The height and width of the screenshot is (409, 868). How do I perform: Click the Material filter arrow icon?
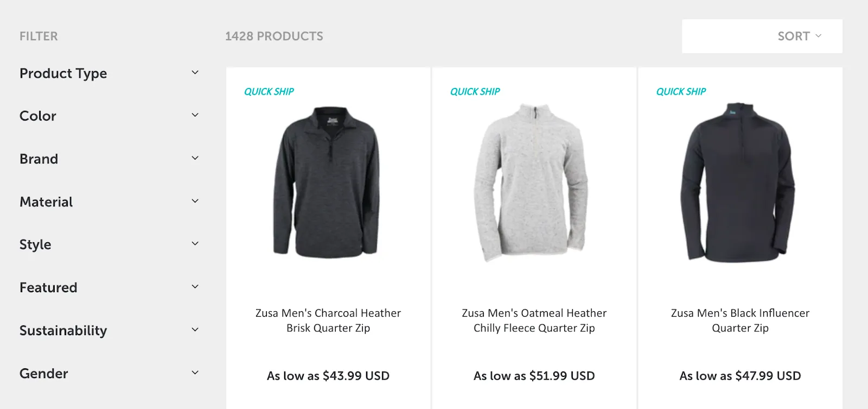[x=195, y=202]
